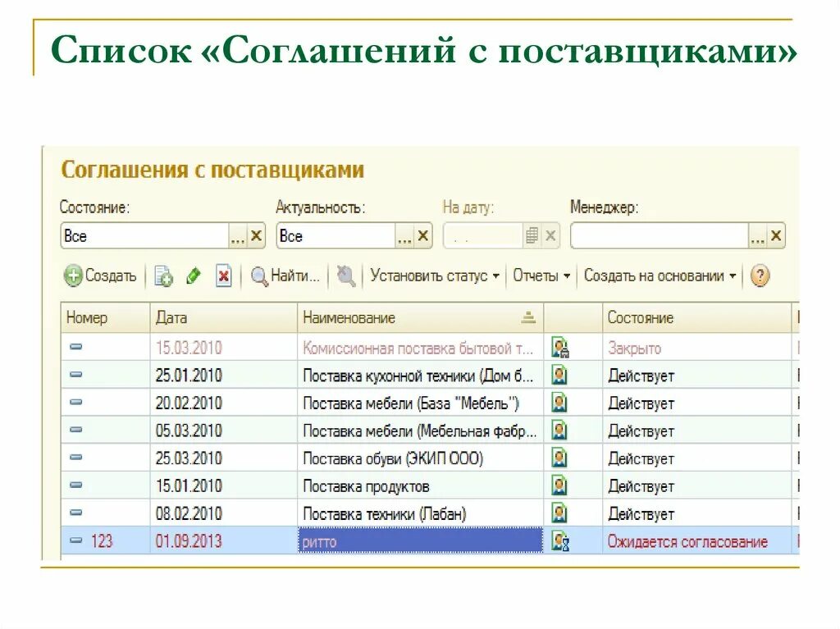Screen dimensions: 840x629
Task: Sort by the Наименование column header
Action: click(421, 317)
